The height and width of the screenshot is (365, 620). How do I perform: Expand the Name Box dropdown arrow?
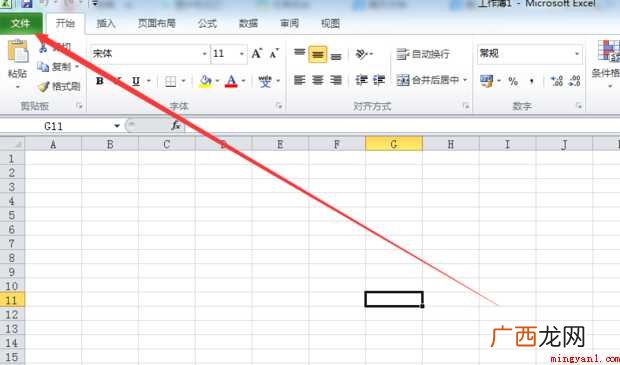[x=117, y=126]
